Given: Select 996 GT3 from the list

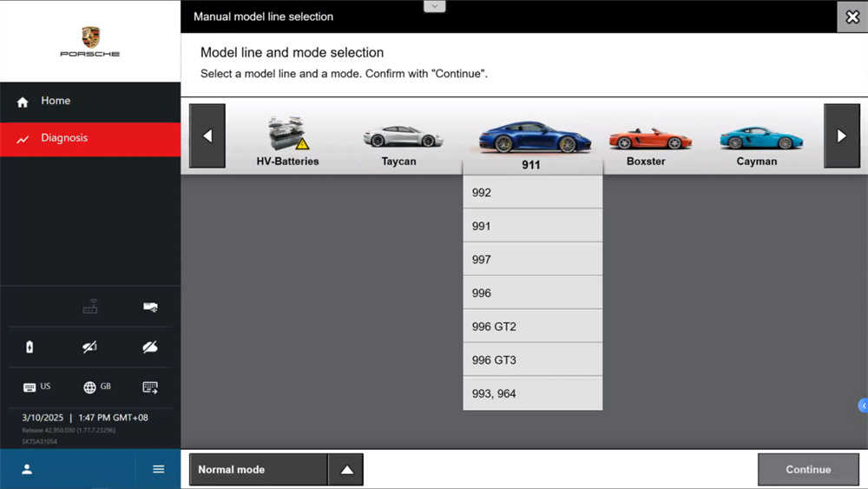Looking at the screenshot, I should click(532, 360).
